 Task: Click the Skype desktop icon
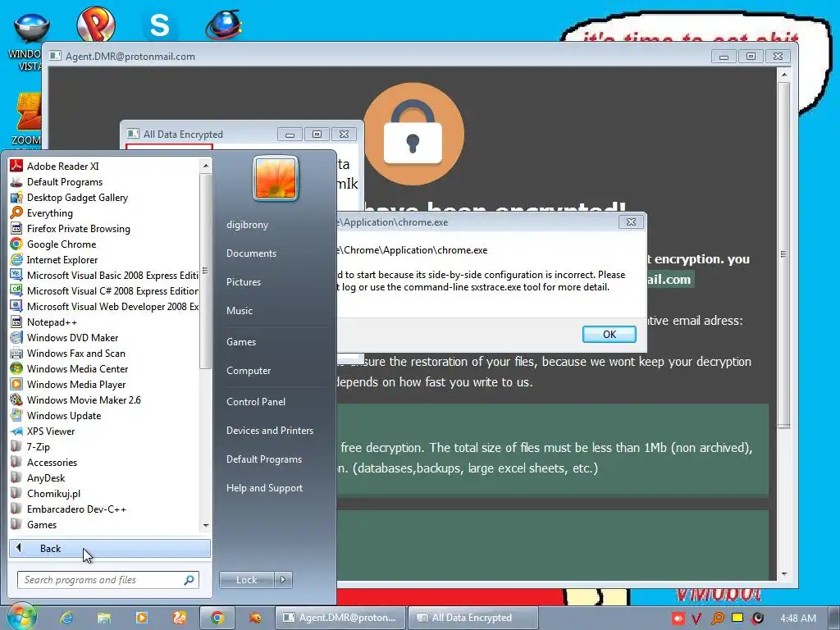pyautogui.click(x=159, y=25)
